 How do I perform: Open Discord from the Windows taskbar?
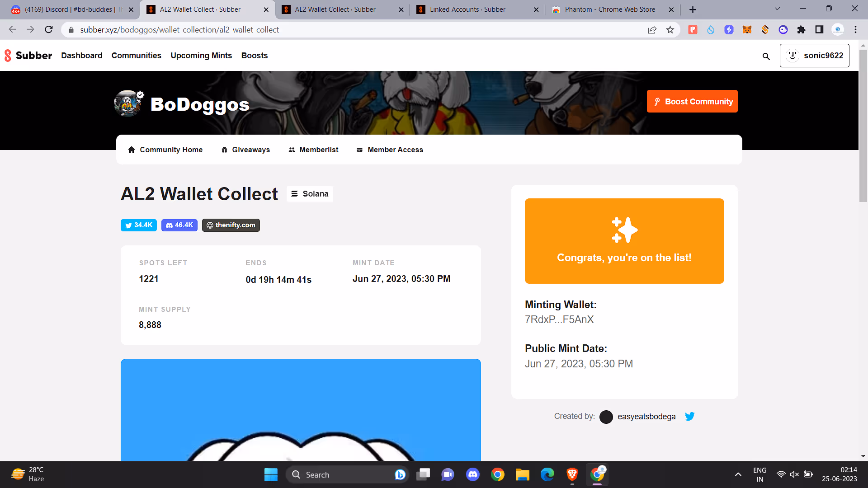(472, 474)
